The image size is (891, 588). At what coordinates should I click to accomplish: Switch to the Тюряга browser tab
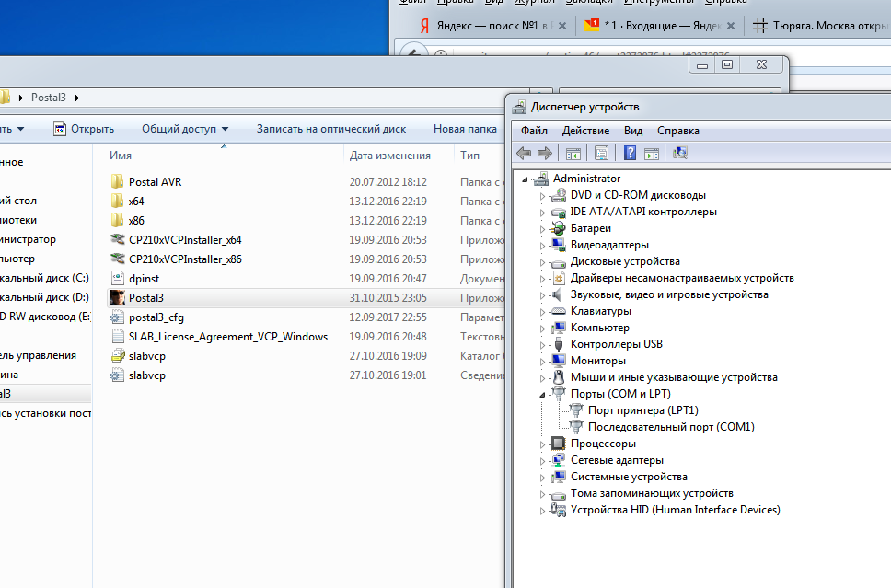pyautogui.click(x=819, y=26)
